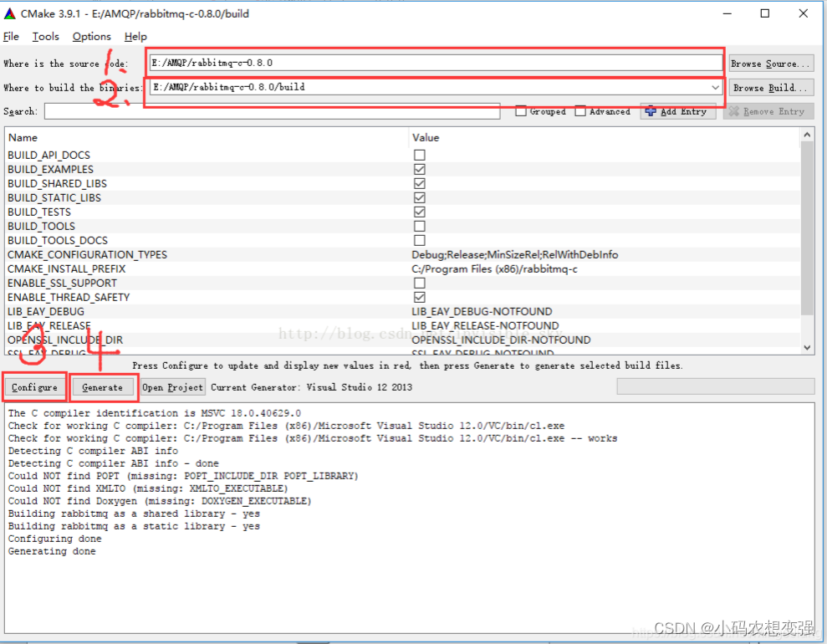Click the LIB_EAY_RELEASE-NOTFOUND value
Image resolution: width=827 pixels, height=644 pixels.
485,326
